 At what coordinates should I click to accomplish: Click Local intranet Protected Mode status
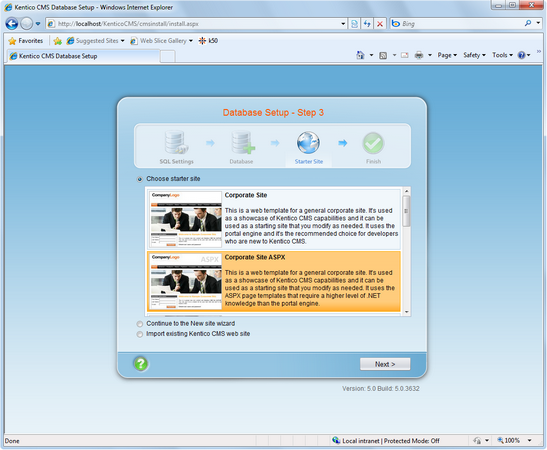(391, 441)
